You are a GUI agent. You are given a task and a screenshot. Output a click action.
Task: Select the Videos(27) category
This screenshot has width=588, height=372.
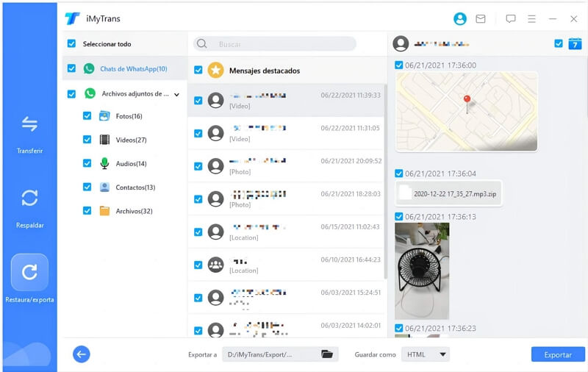point(132,140)
